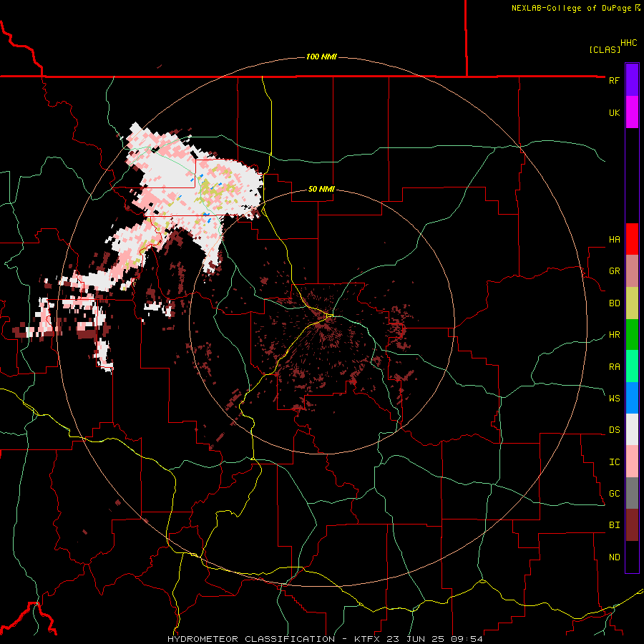Click the HA red legend swatch
Screen dimensions: 644x644
632,239
